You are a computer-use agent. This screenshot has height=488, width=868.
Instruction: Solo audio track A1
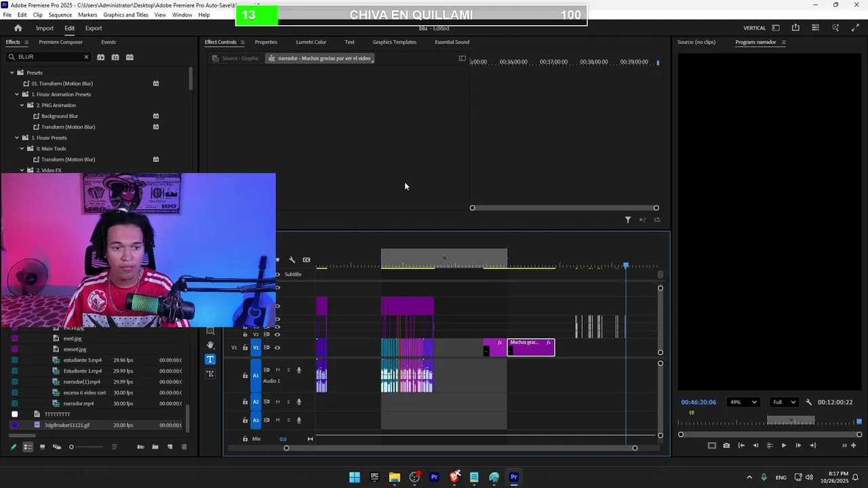click(x=288, y=370)
